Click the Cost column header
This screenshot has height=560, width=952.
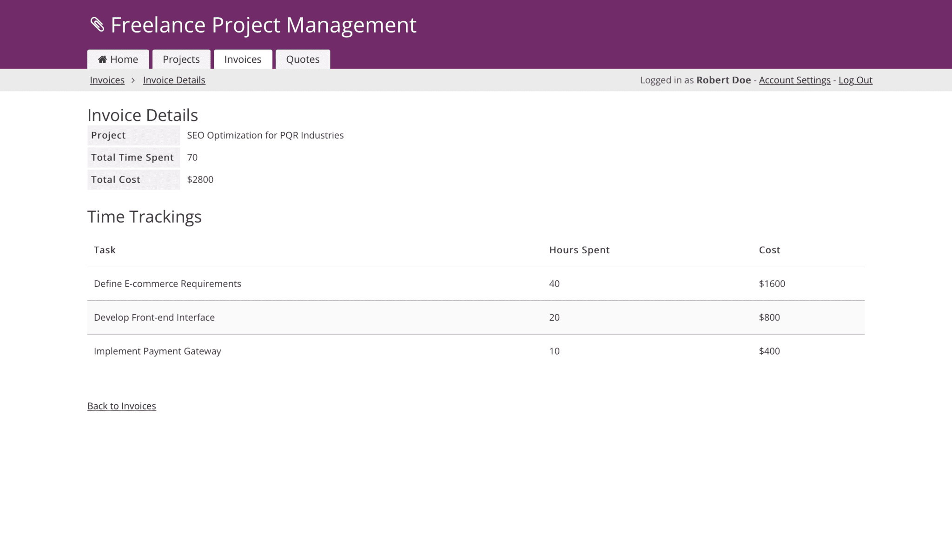pyautogui.click(x=769, y=250)
